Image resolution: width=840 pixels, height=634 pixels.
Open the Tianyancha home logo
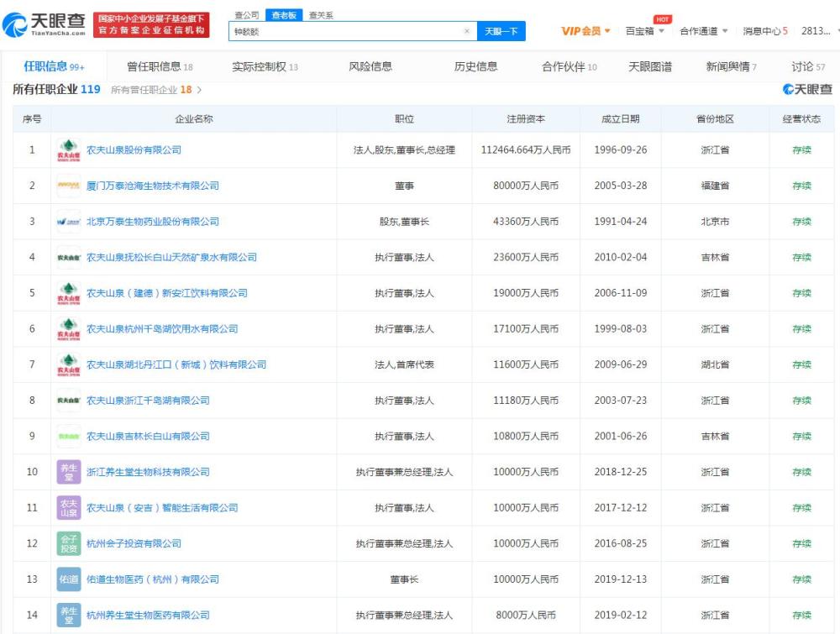click(x=44, y=24)
